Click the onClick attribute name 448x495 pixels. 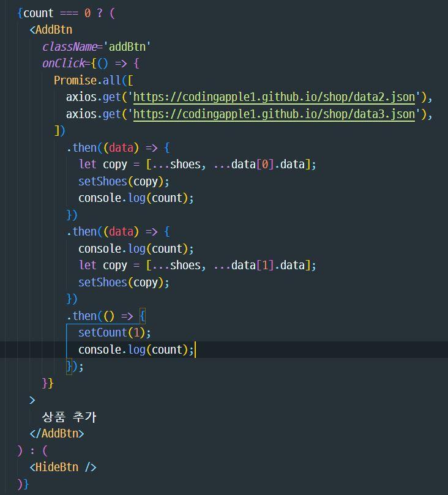[64, 63]
